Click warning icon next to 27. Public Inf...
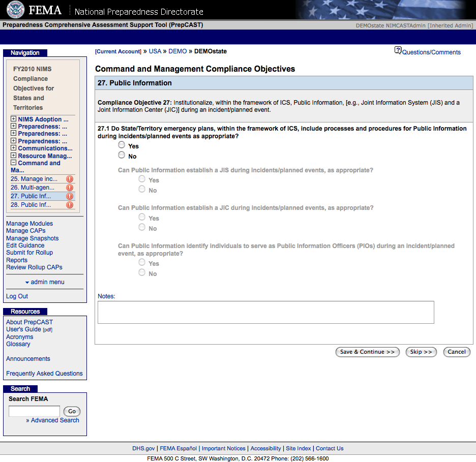This screenshot has height=462, width=476. [x=70, y=196]
